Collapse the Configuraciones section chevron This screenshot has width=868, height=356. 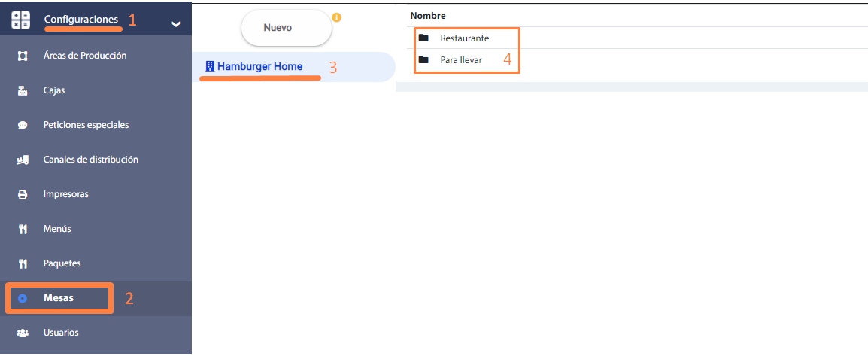tap(175, 24)
